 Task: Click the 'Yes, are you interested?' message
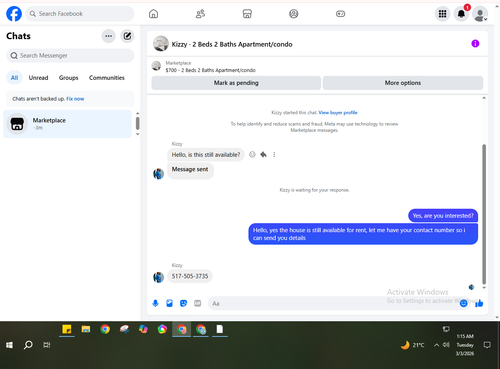(x=443, y=216)
